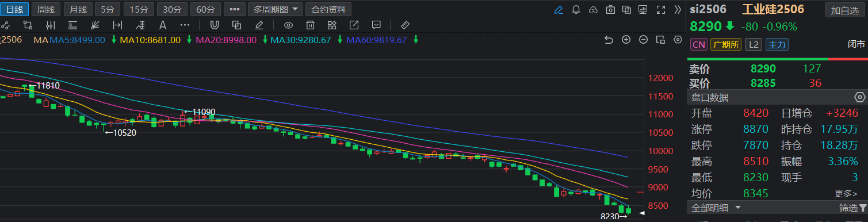Toggle the blue drawing pen mode
Image resolution: width=868 pixels, height=222 pixels.
[558, 10]
